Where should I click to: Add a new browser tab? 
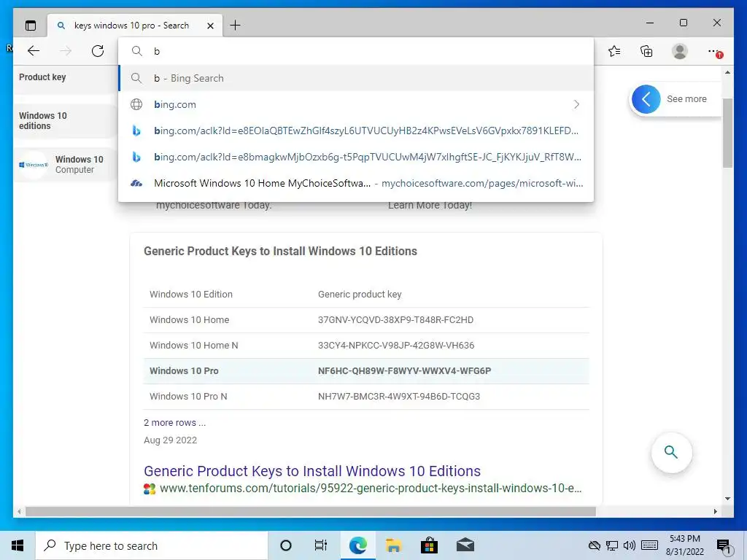(x=236, y=26)
